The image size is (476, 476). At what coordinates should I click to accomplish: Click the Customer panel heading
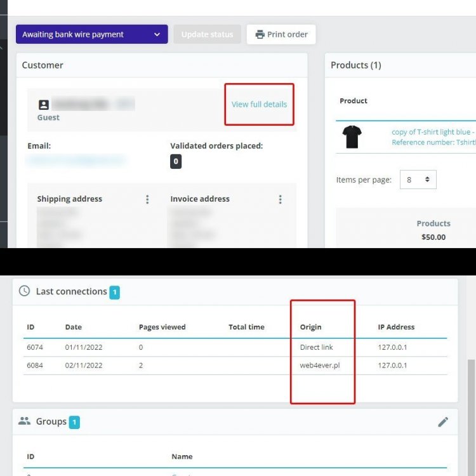point(43,65)
